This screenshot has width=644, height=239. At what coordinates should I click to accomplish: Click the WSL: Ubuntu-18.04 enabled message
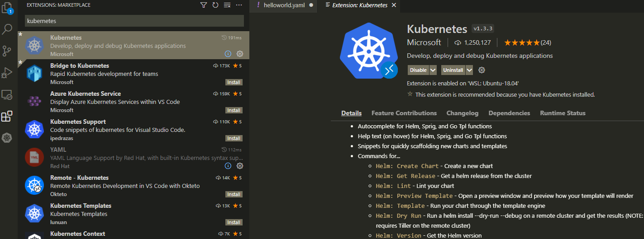[463, 83]
